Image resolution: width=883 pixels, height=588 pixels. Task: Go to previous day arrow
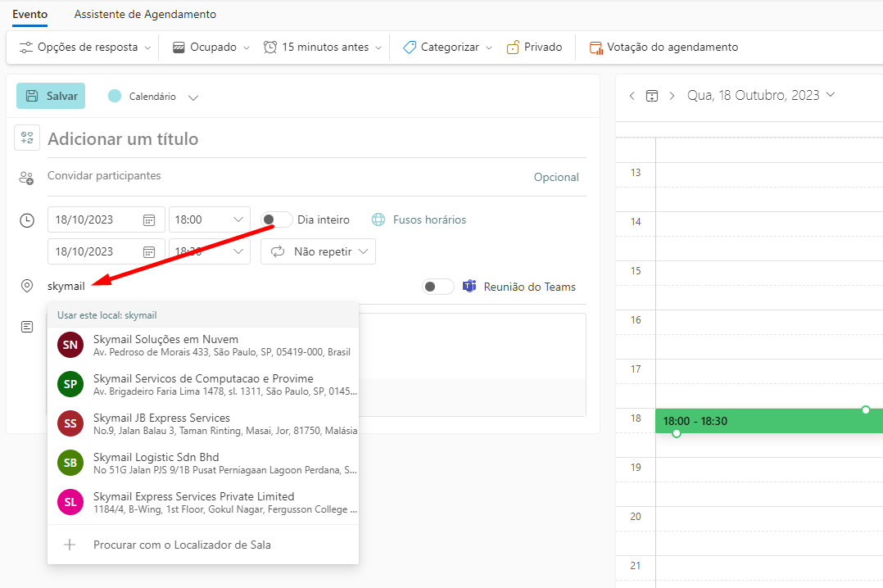[632, 97]
